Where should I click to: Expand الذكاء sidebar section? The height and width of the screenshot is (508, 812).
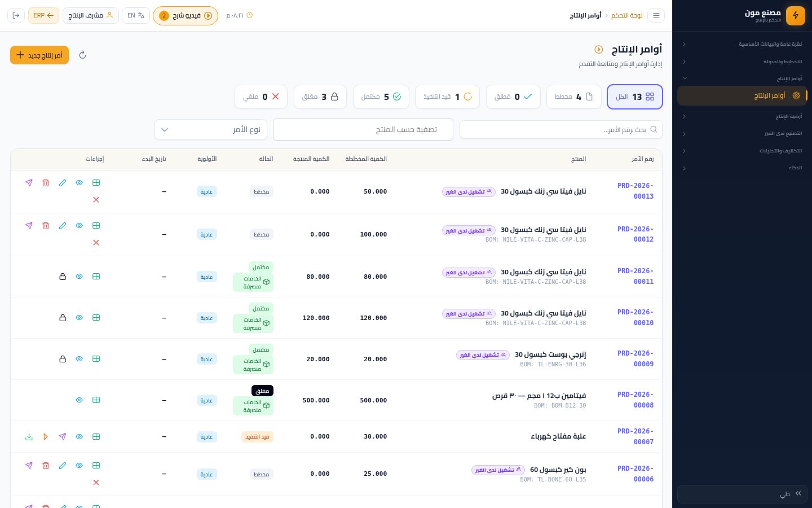(742, 168)
